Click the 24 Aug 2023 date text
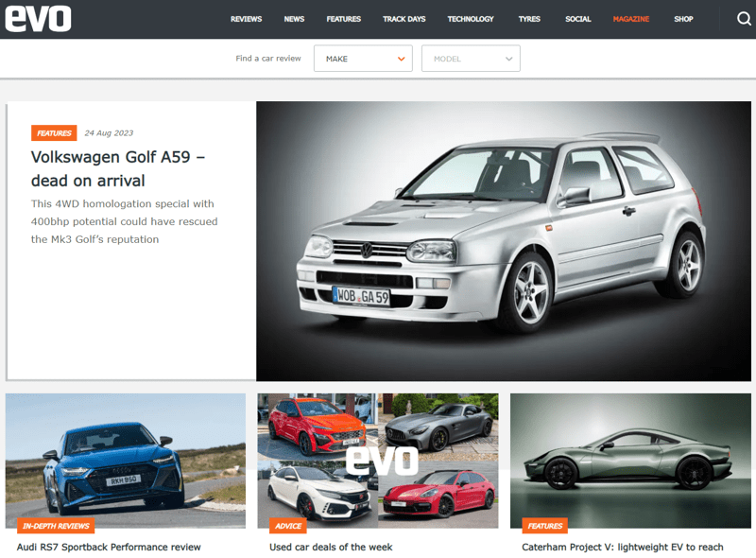 [109, 133]
